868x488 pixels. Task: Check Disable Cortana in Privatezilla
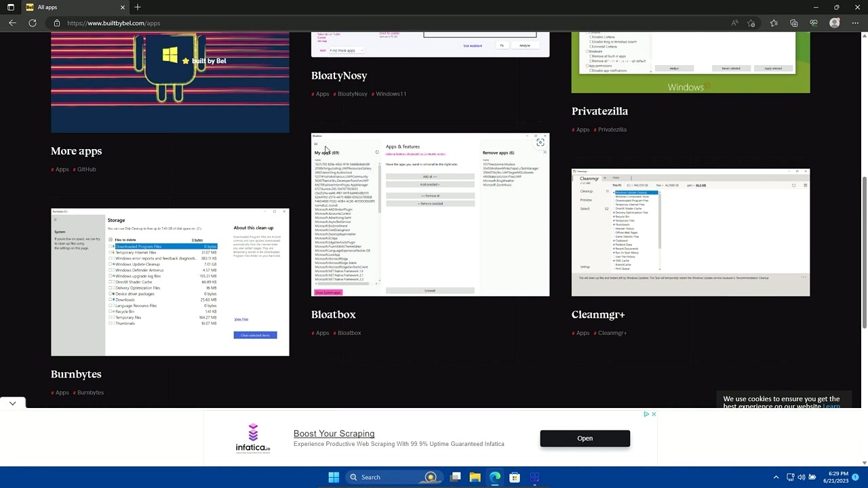[591, 37]
